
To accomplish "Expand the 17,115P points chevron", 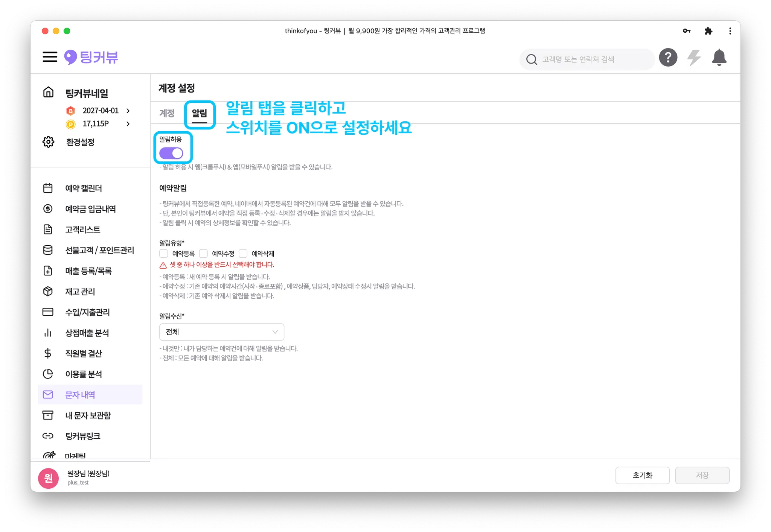I will coord(128,124).
